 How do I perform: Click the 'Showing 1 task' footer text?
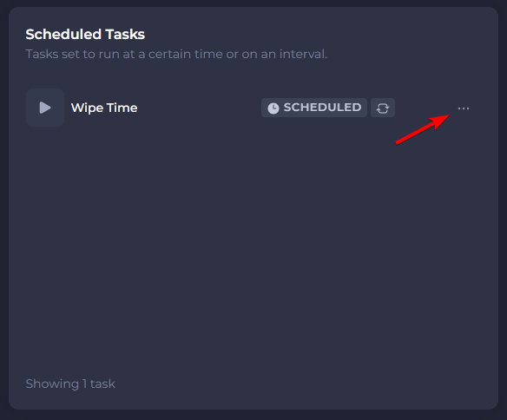[x=70, y=384]
